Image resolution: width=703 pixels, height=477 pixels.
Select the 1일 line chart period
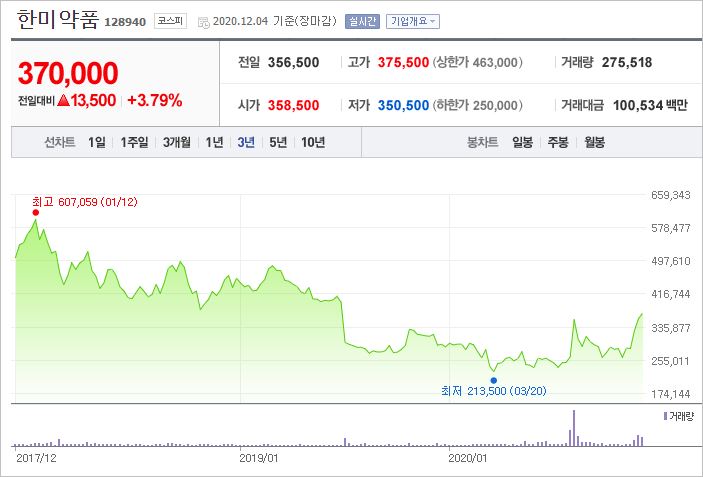96,143
